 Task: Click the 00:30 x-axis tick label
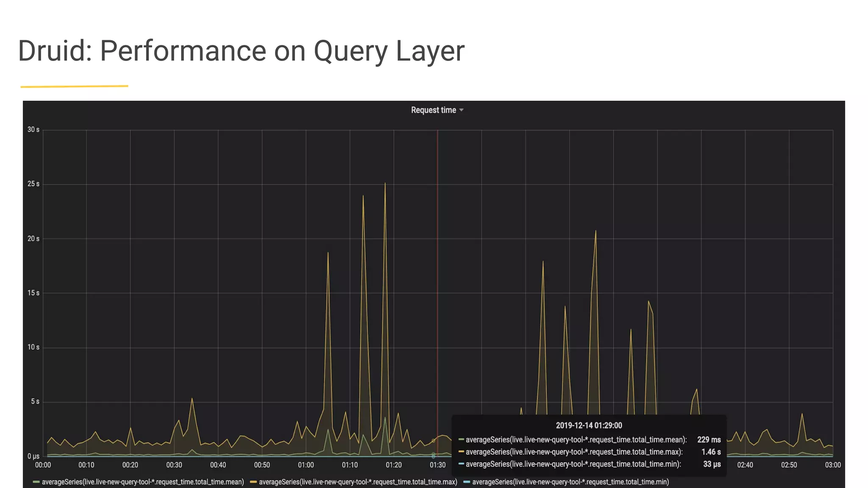(174, 465)
